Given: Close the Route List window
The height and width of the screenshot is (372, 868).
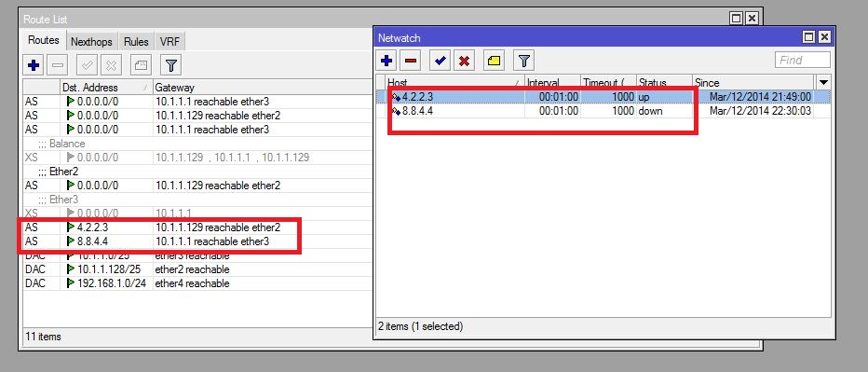Looking at the screenshot, I should coord(752,19).
